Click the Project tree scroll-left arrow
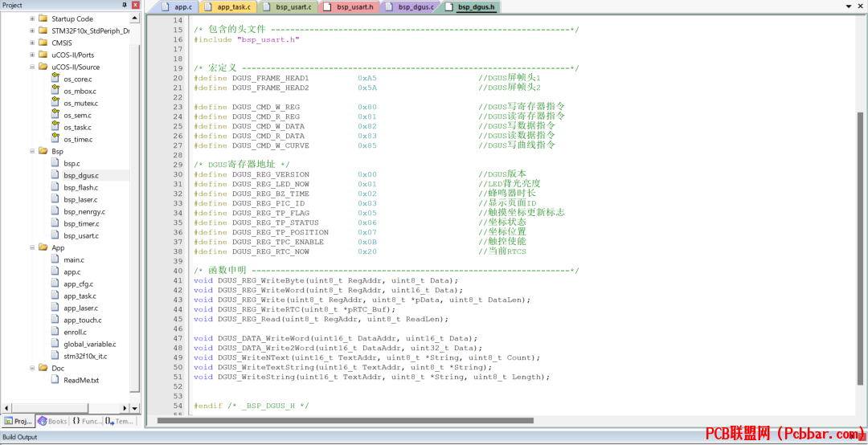868x445 pixels. (x=6, y=408)
